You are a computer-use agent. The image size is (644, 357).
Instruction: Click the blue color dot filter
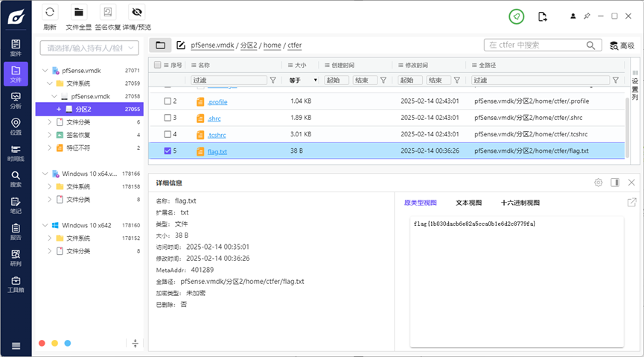tap(68, 343)
